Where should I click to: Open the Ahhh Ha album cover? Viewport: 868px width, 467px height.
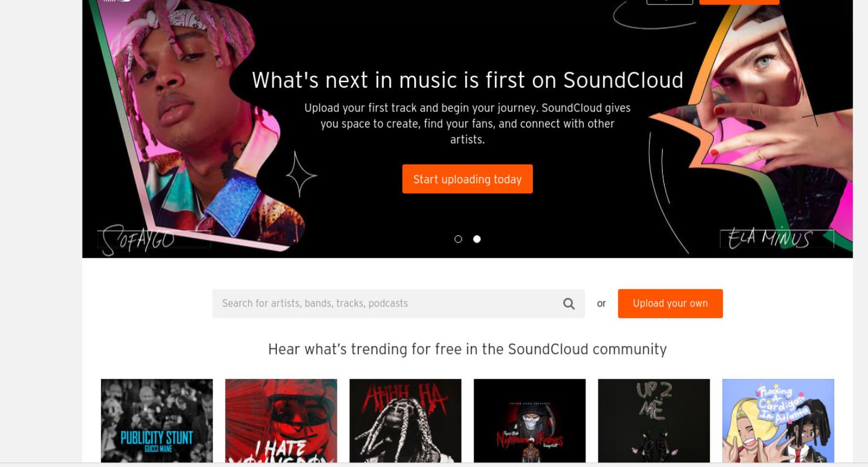pyautogui.click(x=406, y=421)
